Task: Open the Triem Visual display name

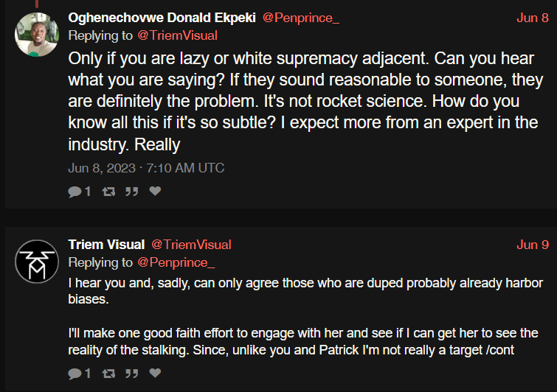Action: pos(106,245)
